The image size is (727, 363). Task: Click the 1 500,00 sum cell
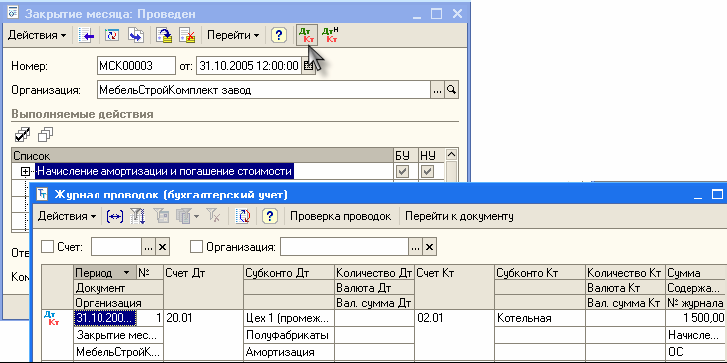point(696,318)
